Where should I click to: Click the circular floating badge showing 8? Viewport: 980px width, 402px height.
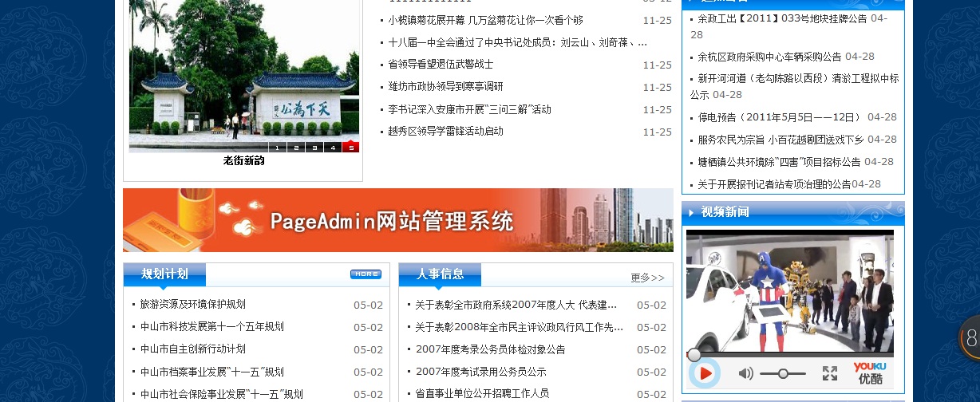point(970,339)
